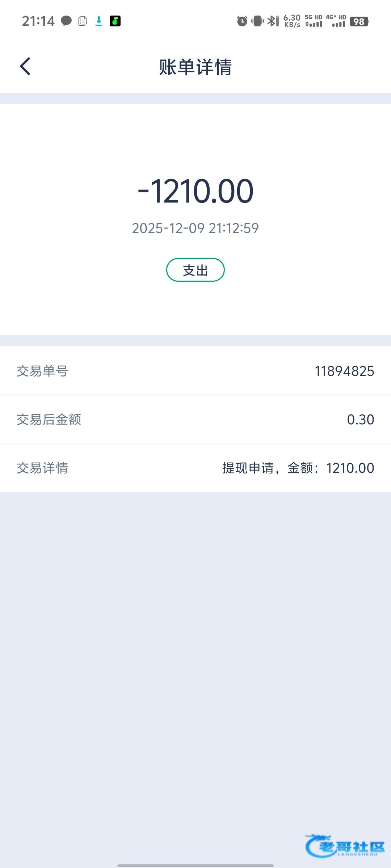Tap the 老哥社区 watermark logo
391x868 pixels.
[x=345, y=846]
